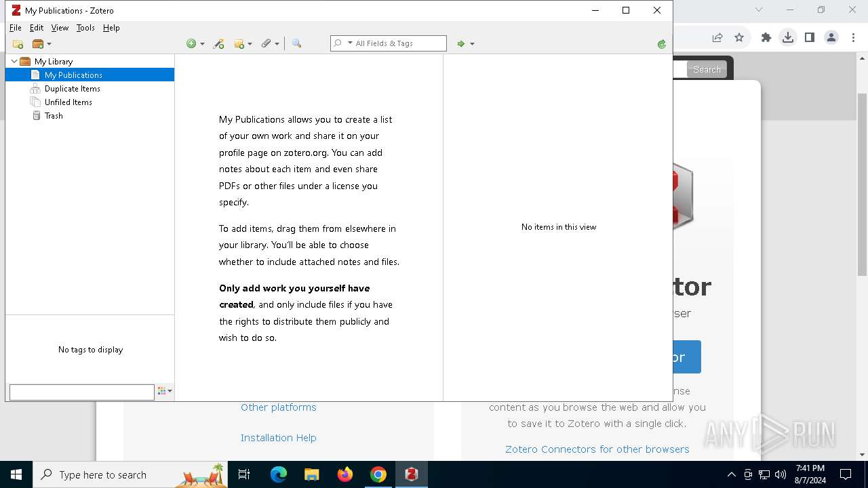
Task: Select My Publications in the tree
Action: click(90, 75)
